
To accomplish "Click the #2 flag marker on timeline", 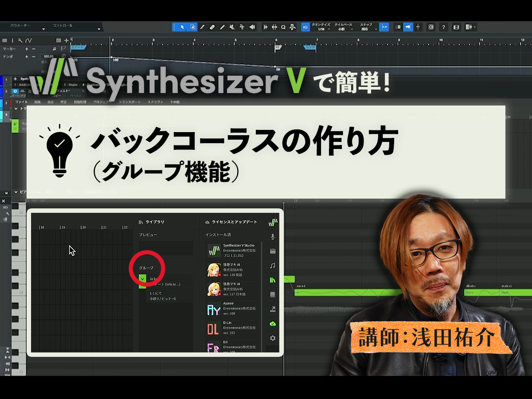I will point(278,47).
